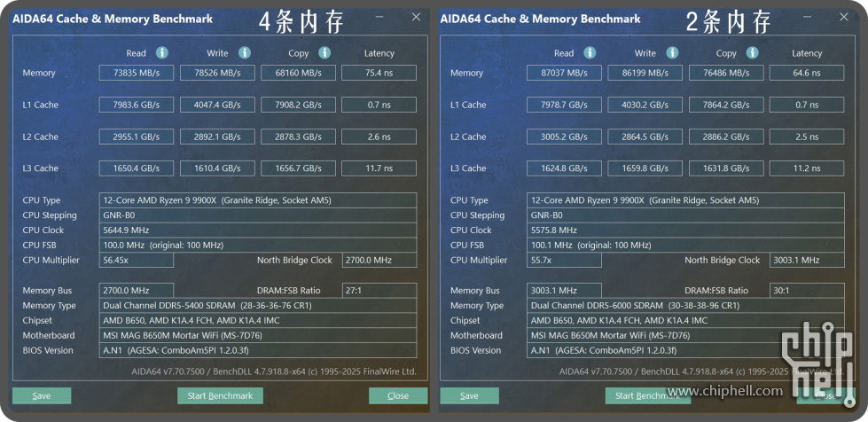Screen dimensions: 868x422
Task: Click L1 write value 4030.2 GB/s
Action: click(x=645, y=105)
